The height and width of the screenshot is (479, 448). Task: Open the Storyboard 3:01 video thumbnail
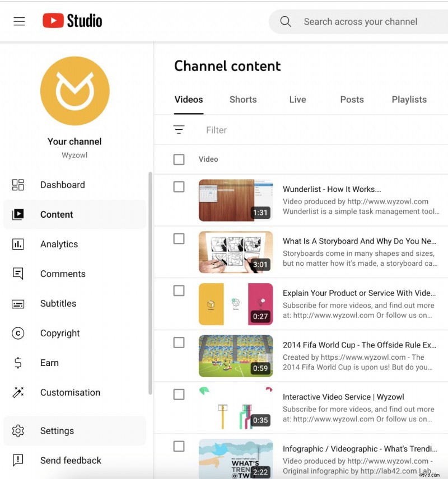click(236, 252)
